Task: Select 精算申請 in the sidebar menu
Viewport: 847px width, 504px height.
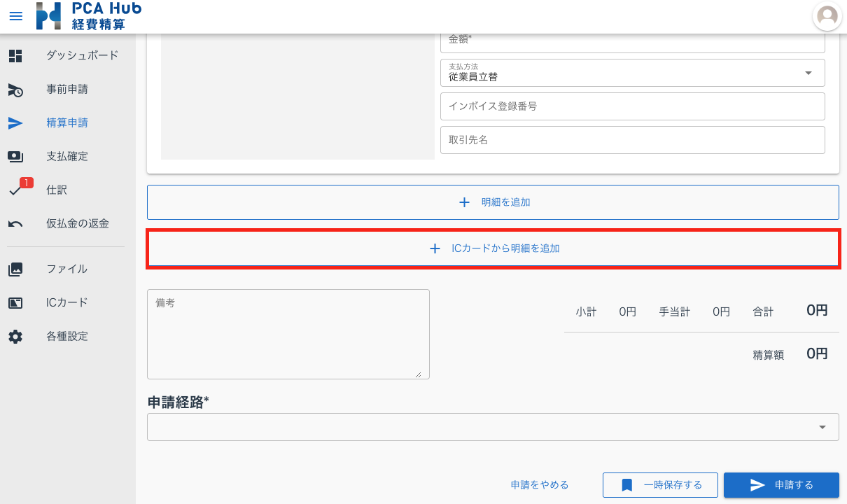Action: [67, 123]
